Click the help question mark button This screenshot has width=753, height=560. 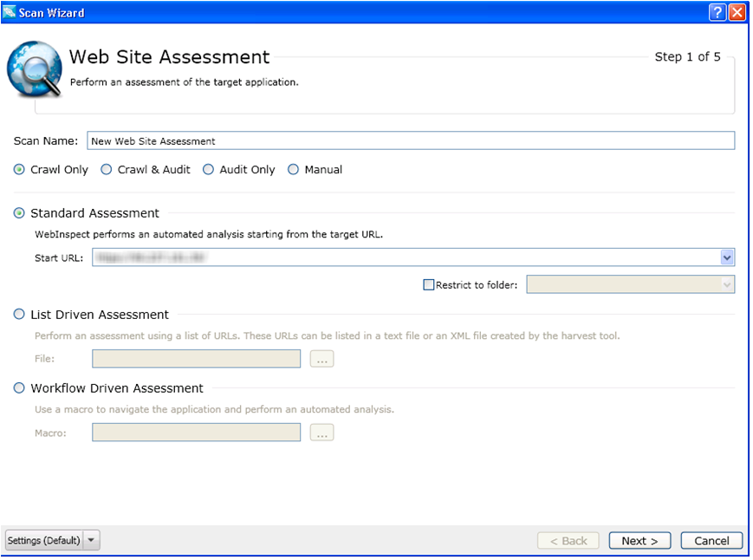[717, 12]
